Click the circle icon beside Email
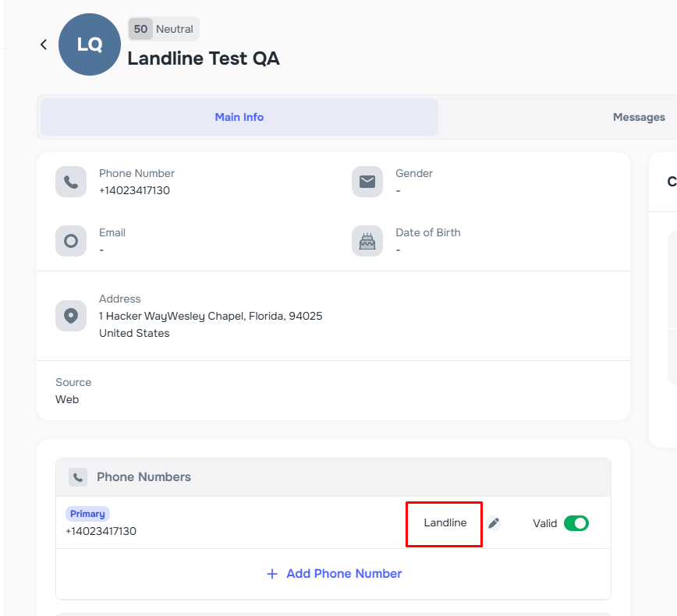 (71, 241)
